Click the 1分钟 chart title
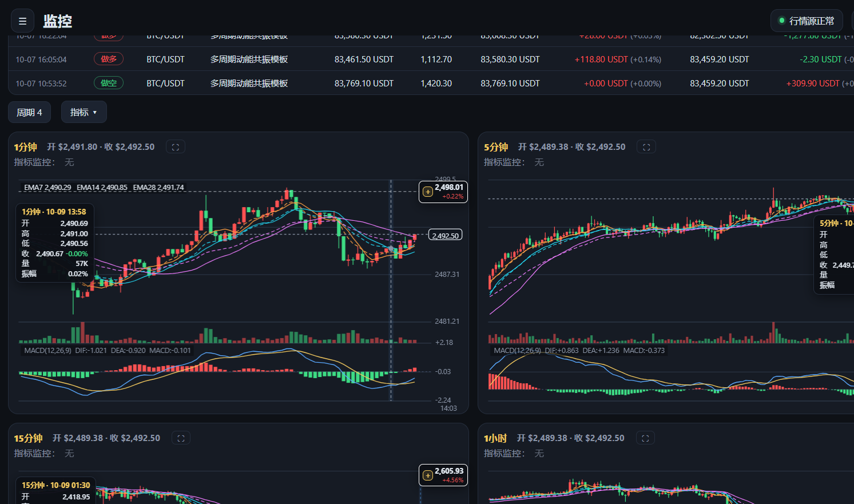The width and height of the screenshot is (854, 504). pos(26,147)
